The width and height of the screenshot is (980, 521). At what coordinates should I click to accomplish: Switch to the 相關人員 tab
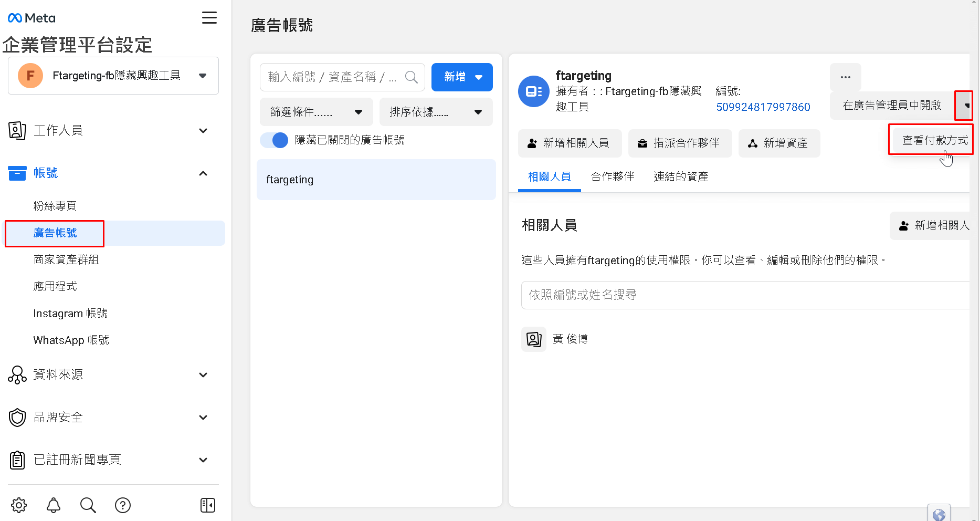point(550,177)
